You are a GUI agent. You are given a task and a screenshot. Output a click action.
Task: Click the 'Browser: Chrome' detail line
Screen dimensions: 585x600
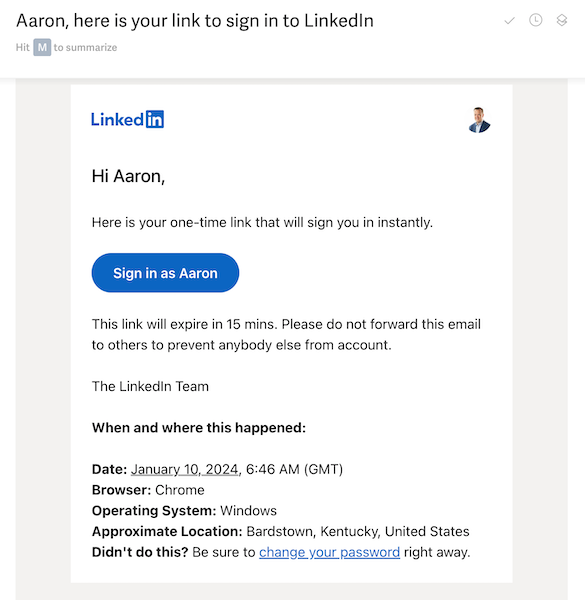pos(148,490)
